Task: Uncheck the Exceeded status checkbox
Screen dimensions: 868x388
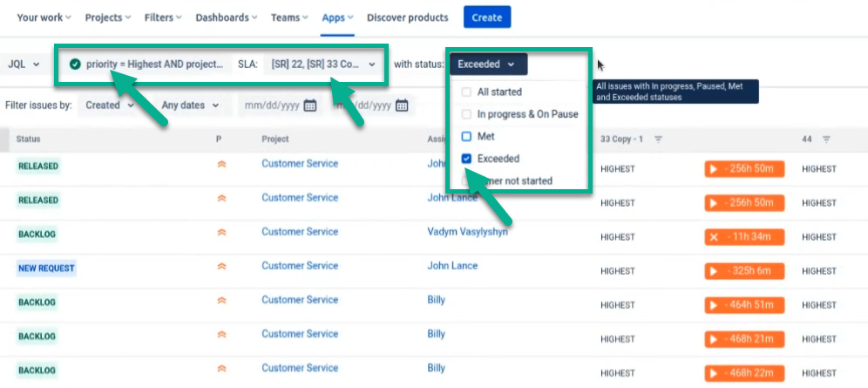Action: 466,159
